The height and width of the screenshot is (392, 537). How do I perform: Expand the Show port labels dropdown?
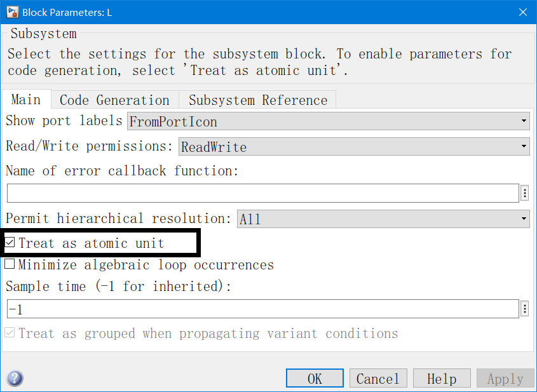pos(328,121)
